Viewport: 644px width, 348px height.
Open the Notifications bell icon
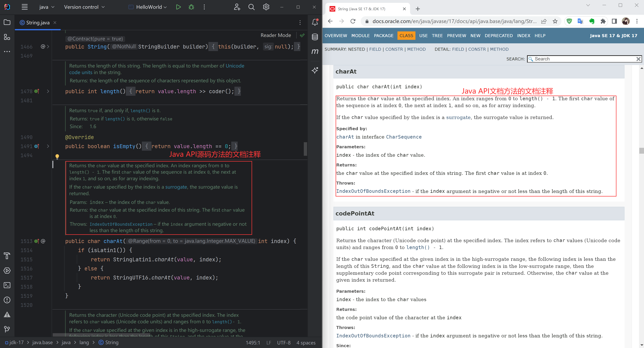coord(315,22)
